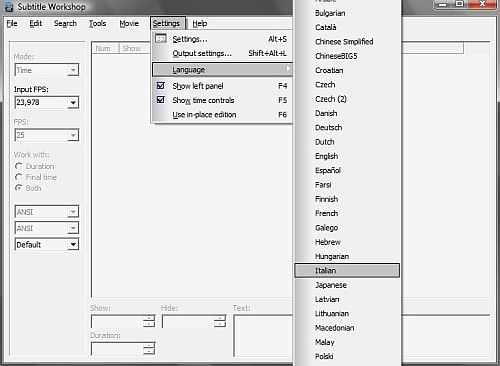Expand the Language submenu arrow
Image resolution: width=500 pixels, height=366 pixels.
pos(288,69)
